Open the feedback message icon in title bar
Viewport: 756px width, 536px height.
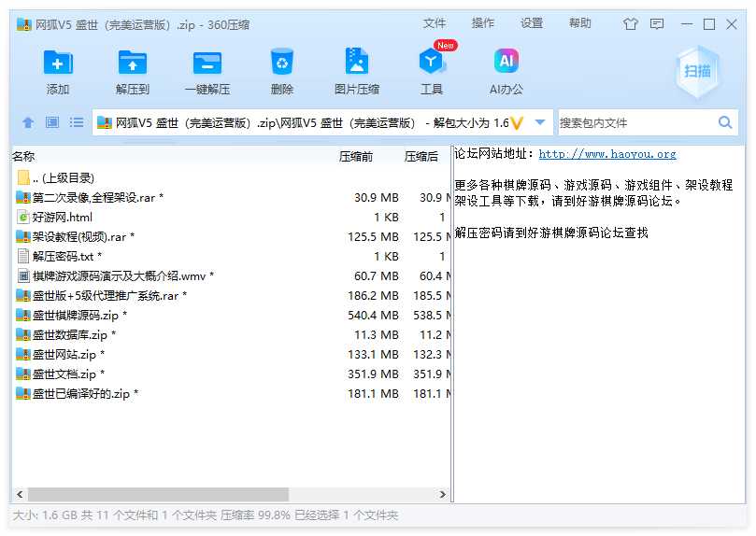(x=657, y=24)
